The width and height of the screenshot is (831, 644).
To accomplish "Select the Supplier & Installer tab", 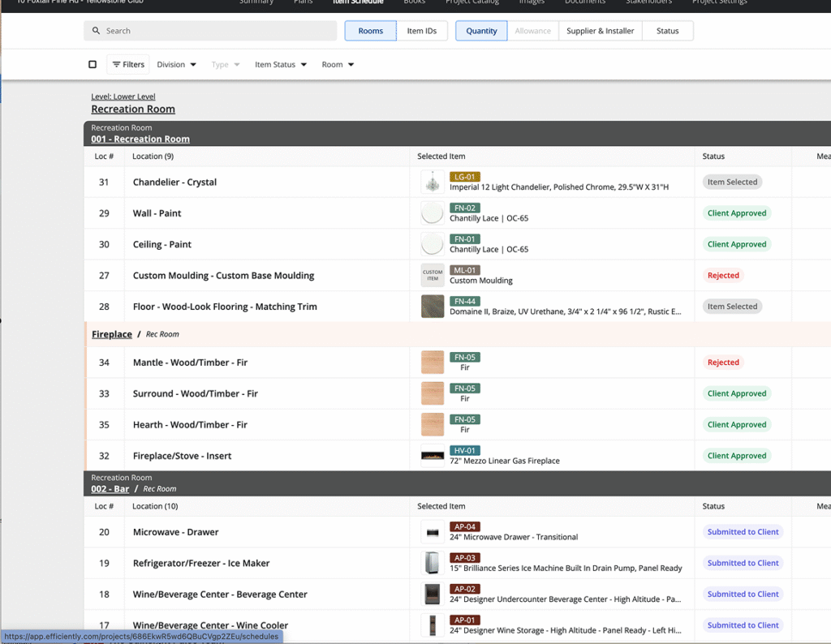I will coord(600,31).
